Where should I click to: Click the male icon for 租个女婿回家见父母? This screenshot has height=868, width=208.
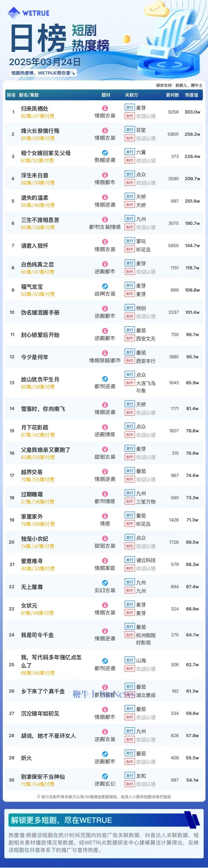coord(105,153)
